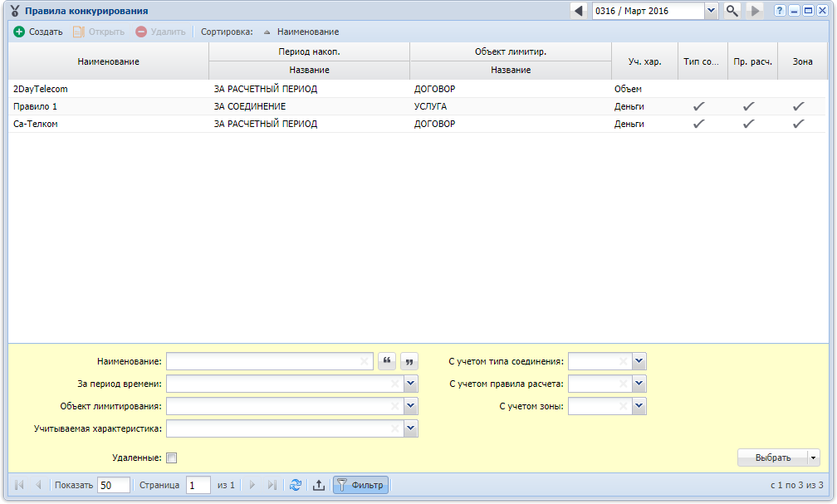The height and width of the screenshot is (504, 837).
Task: Click the Удалить toolbar button
Action: tap(161, 32)
